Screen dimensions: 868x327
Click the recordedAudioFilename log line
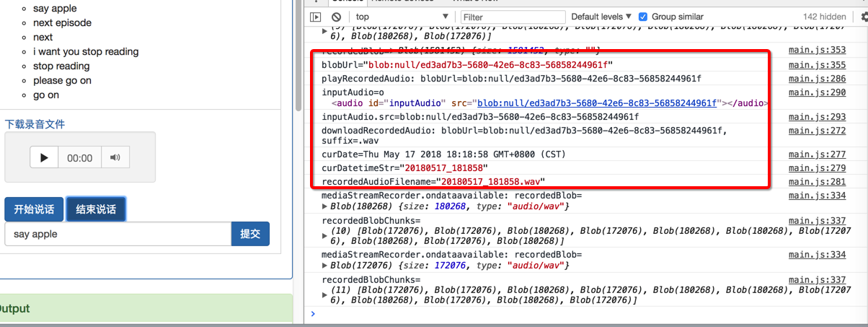pos(433,182)
